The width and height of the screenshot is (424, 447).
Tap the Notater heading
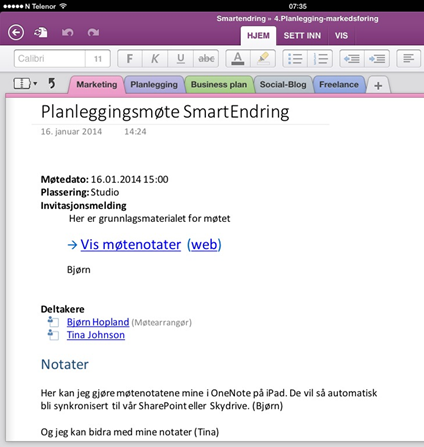pyautogui.click(x=65, y=364)
